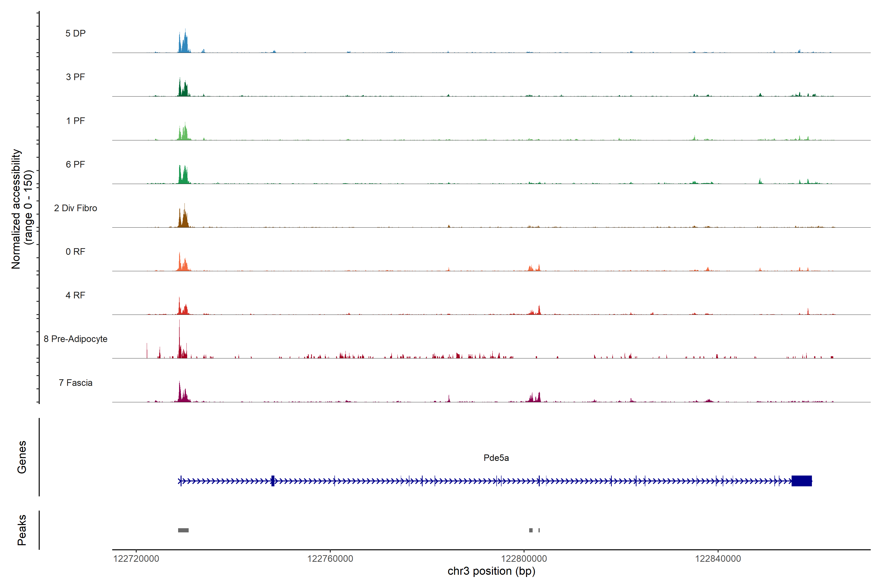Click the 122800000 axis tick label
882x588 pixels.
(x=524, y=559)
